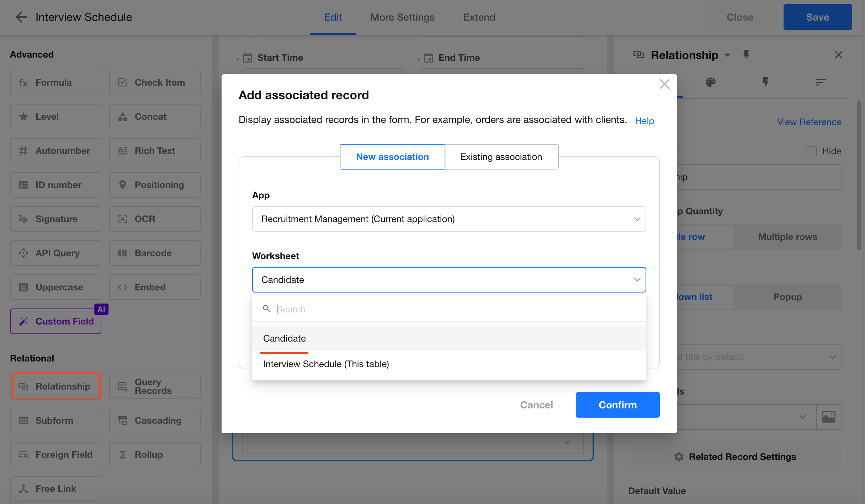
Task: Expand the App dropdown
Action: [449, 219]
